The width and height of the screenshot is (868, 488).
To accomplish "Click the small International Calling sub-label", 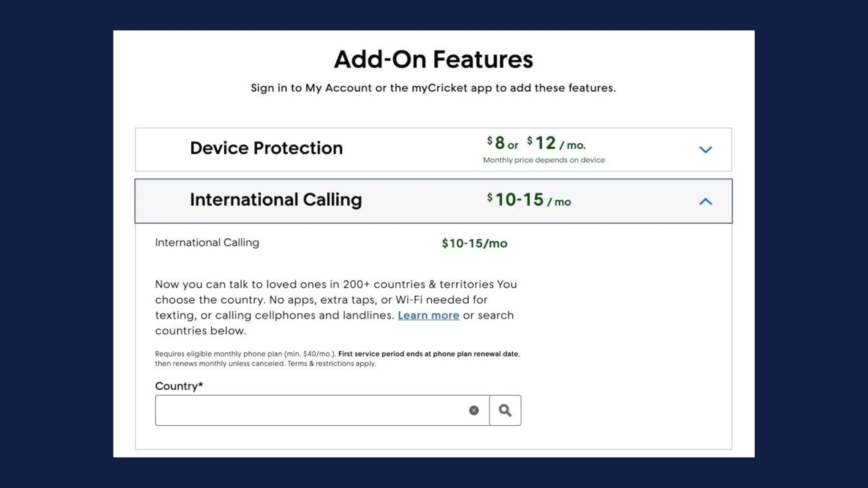I will click(207, 243).
